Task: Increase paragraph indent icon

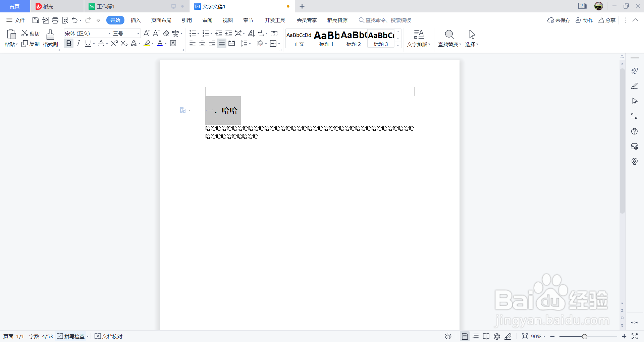Action: coord(228,33)
